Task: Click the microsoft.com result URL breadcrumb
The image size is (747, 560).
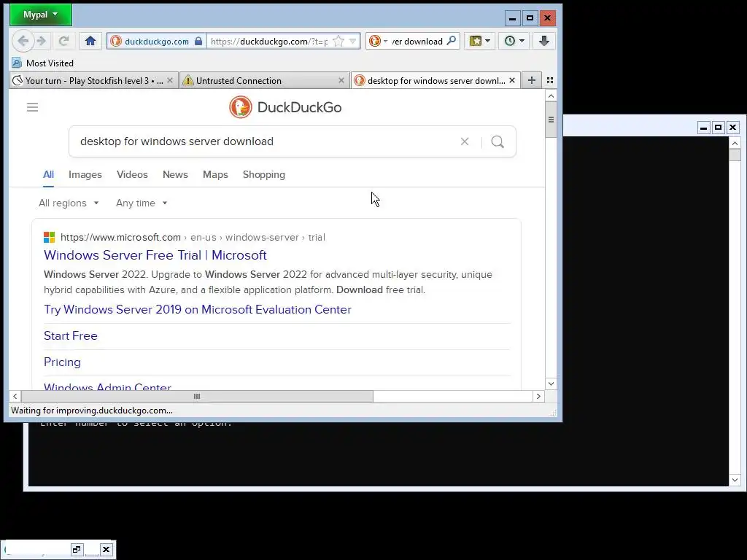Action: [x=193, y=237]
